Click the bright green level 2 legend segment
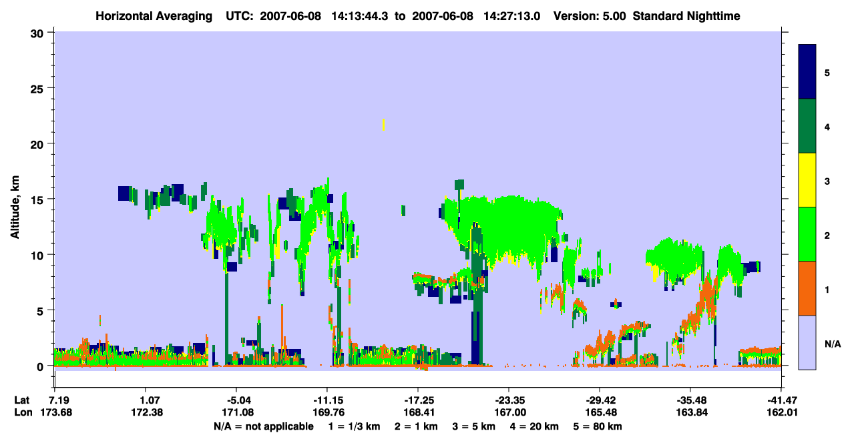868x445 pixels. coord(807,234)
